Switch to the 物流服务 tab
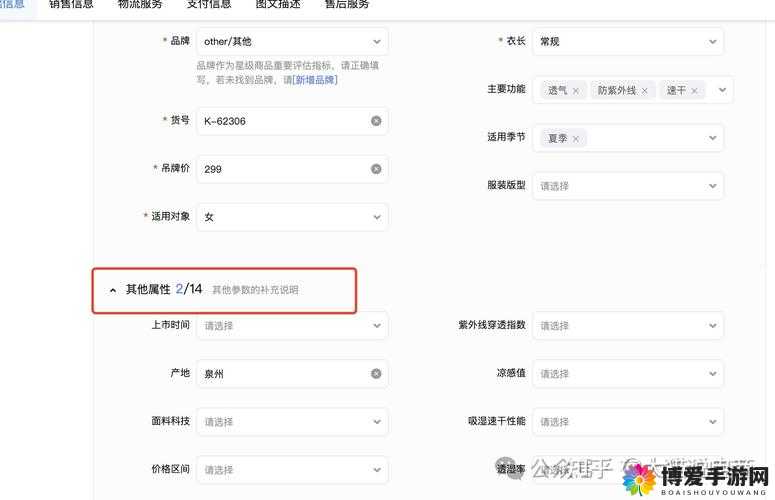The image size is (775, 500). [140, 4]
